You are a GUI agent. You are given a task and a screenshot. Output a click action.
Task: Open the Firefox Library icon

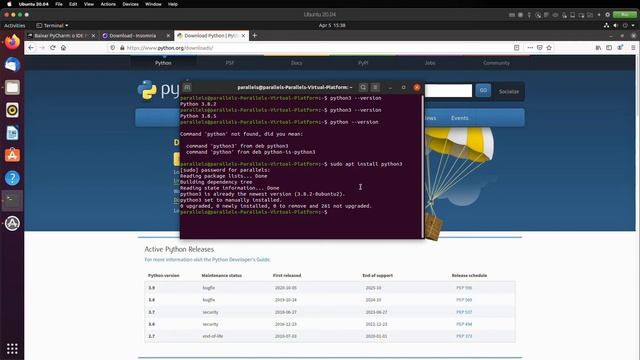coord(598,48)
